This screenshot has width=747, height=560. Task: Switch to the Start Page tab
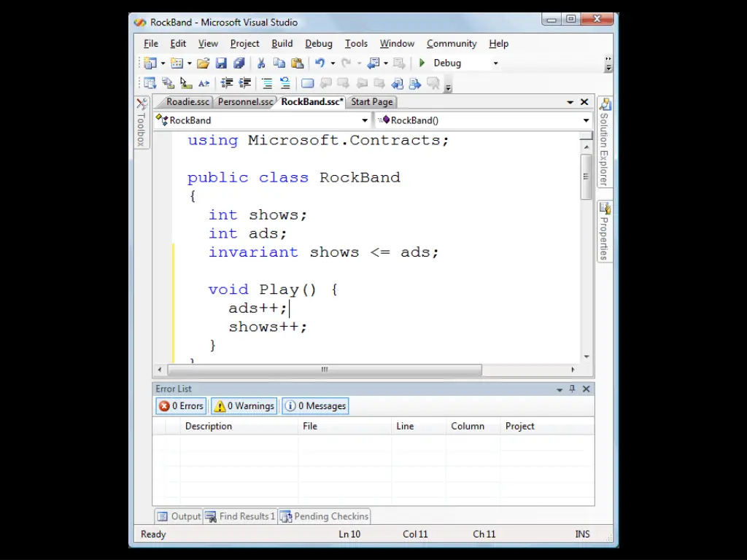[x=372, y=102]
